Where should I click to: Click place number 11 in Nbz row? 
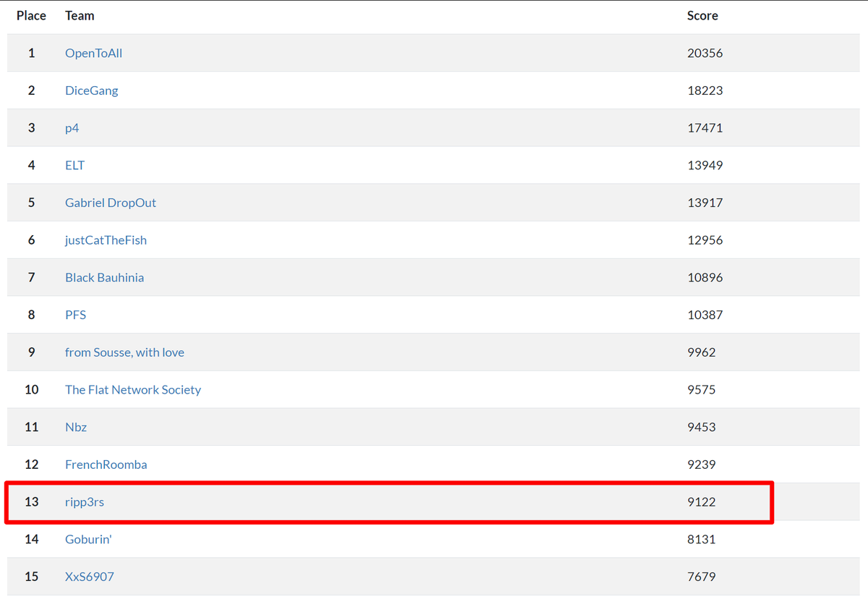[x=32, y=427]
